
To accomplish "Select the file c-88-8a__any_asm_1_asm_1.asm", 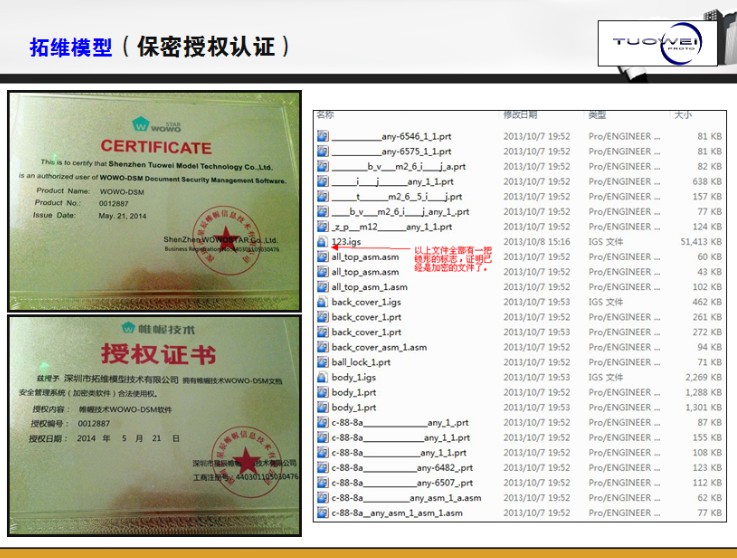I will coord(396,513).
